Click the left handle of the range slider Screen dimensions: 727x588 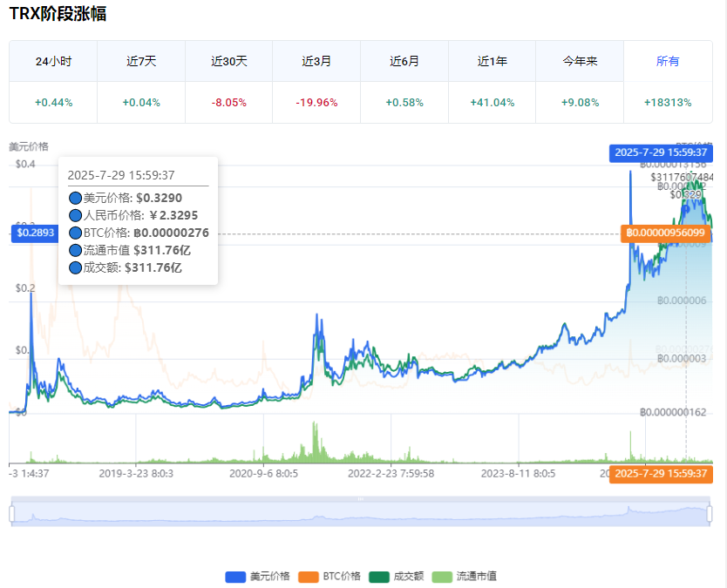tap(12, 514)
